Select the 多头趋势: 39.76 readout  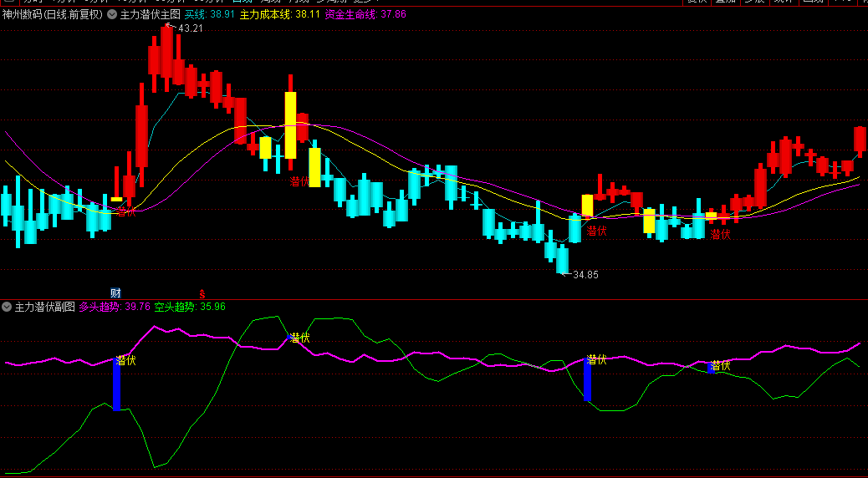tap(115, 307)
